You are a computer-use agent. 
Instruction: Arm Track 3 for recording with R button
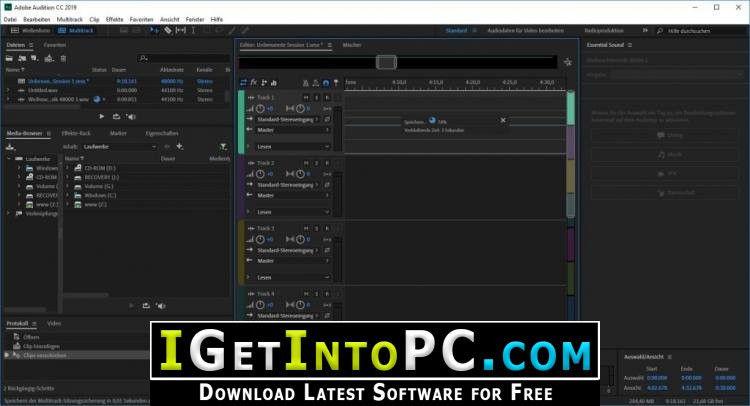click(327, 229)
